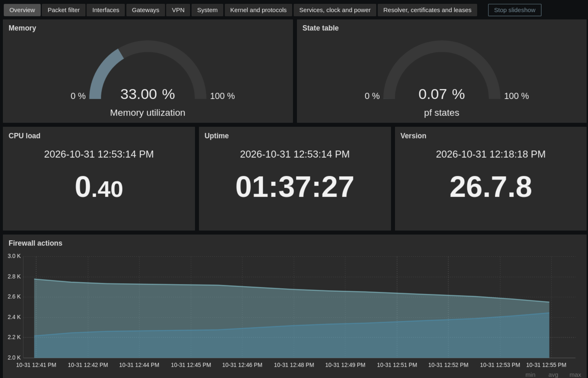Click the Version value 26.7.8

(491, 187)
